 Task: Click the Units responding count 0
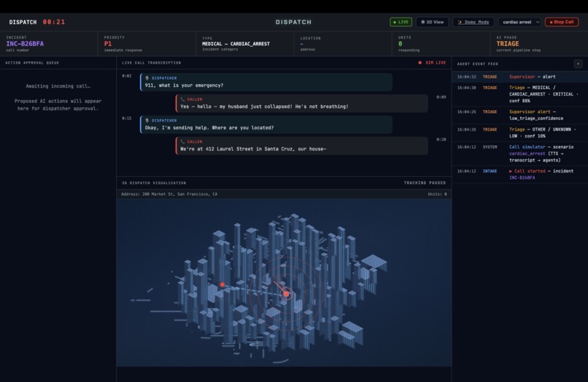coord(400,44)
